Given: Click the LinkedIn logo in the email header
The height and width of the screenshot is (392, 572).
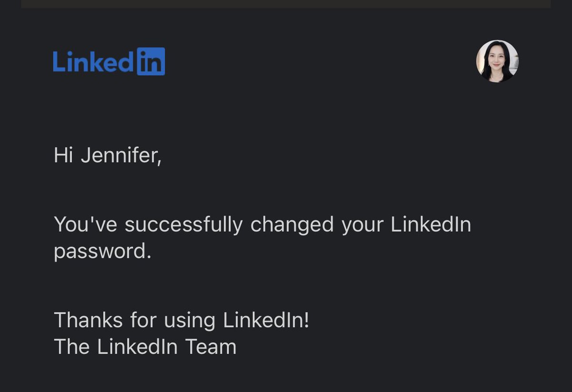Looking at the screenshot, I should (109, 62).
